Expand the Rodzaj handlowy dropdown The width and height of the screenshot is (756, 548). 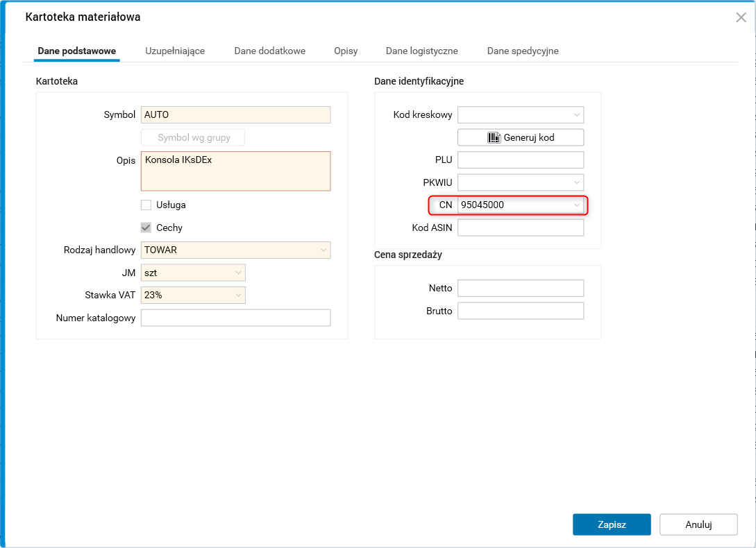click(x=324, y=250)
